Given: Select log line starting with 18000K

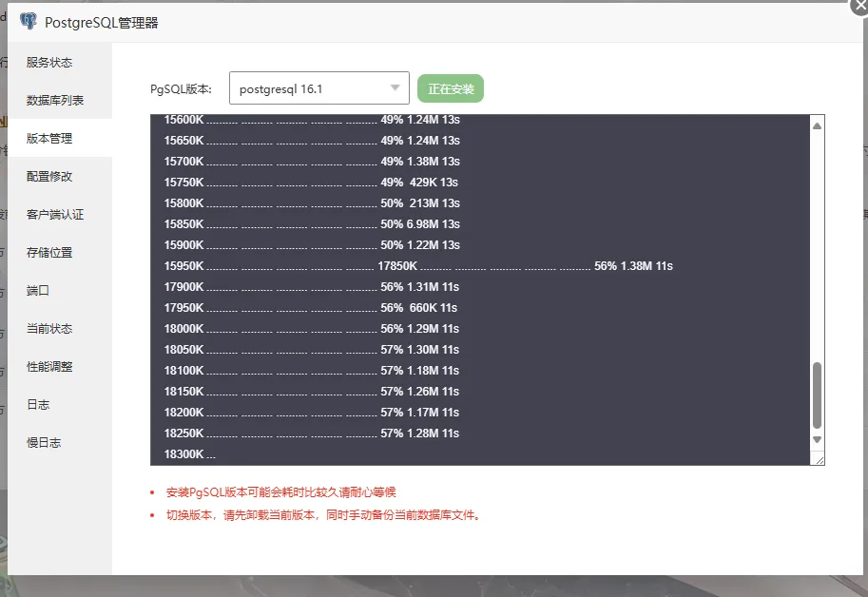Looking at the screenshot, I should [x=312, y=329].
